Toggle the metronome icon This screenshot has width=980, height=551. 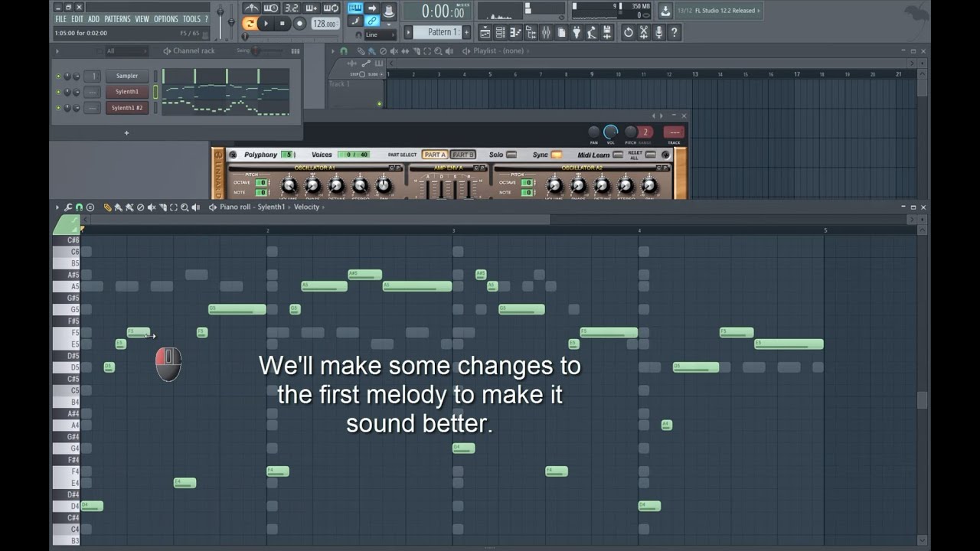[x=250, y=8]
